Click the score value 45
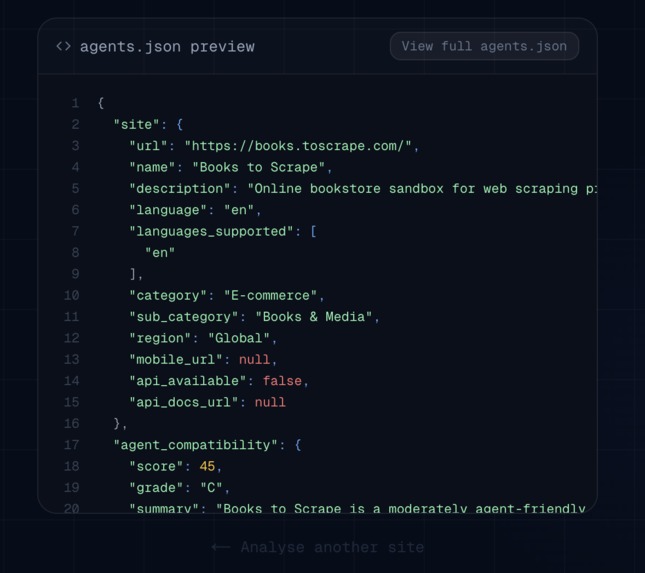This screenshot has height=573, width=645. [207, 467]
